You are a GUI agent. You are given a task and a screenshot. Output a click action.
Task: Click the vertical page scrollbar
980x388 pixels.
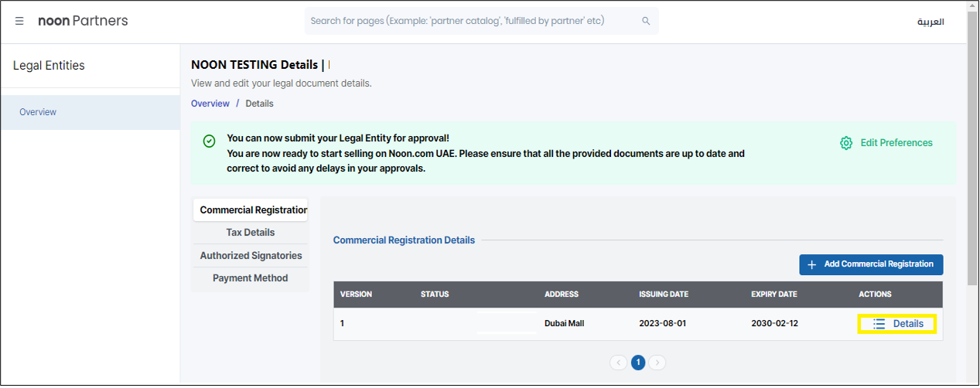tap(972, 155)
